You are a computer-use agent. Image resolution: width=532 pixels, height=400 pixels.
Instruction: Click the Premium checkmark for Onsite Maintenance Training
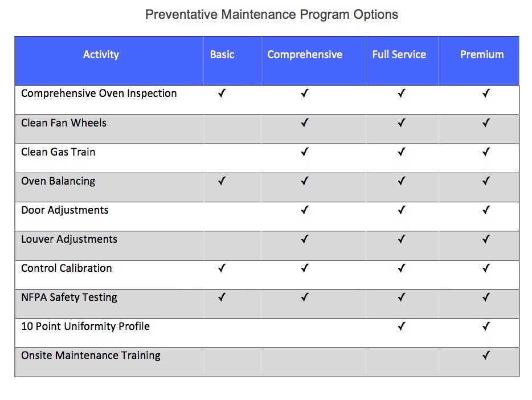click(486, 356)
